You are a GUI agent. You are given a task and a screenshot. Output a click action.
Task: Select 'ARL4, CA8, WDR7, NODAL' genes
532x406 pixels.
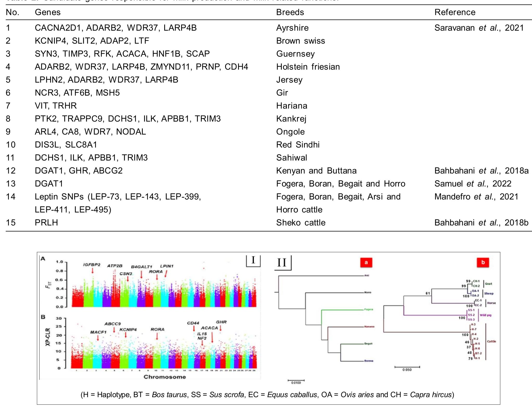pyautogui.click(x=90, y=132)
